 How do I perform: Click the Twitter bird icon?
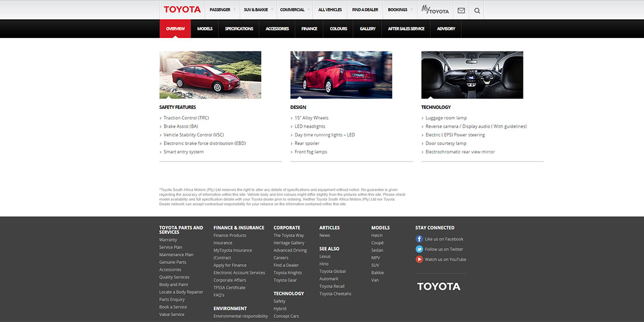(419, 249)
